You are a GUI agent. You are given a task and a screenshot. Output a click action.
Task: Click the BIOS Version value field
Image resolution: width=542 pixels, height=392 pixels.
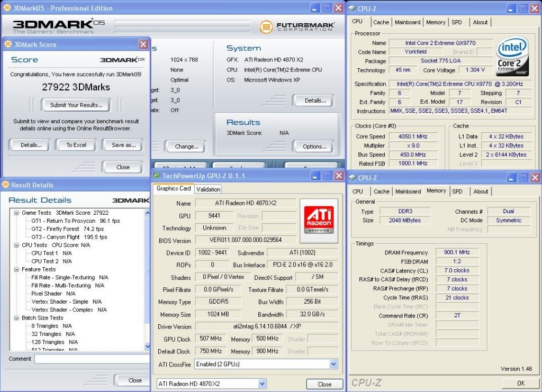(246, 240)
